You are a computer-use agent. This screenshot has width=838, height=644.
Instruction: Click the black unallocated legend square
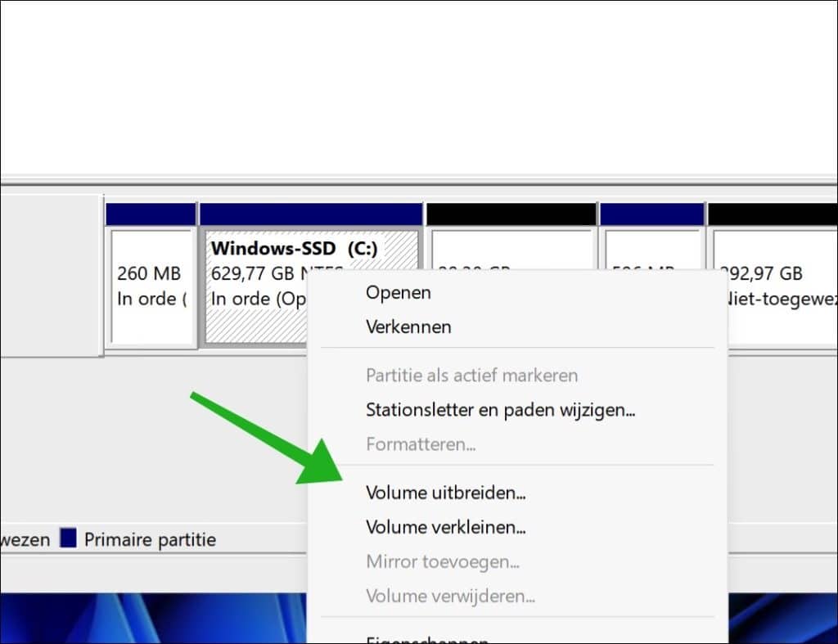point(4,538)
